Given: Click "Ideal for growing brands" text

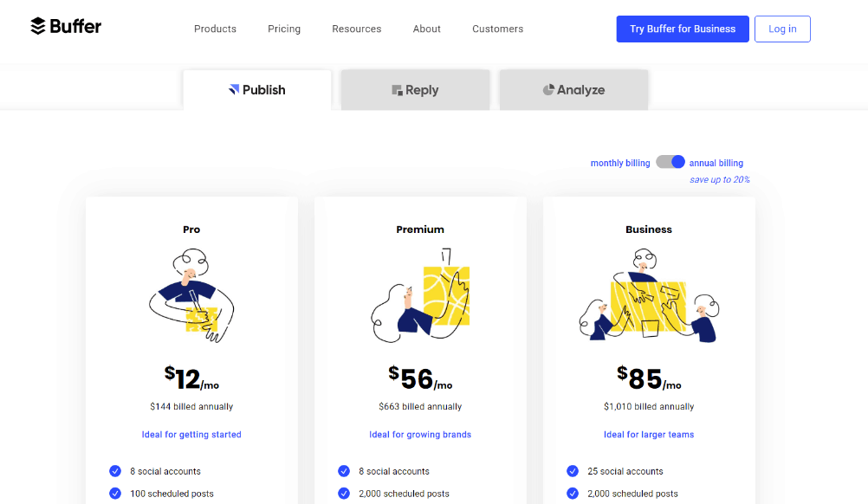Looking at the screenshot, I should (x=420, y=435).
